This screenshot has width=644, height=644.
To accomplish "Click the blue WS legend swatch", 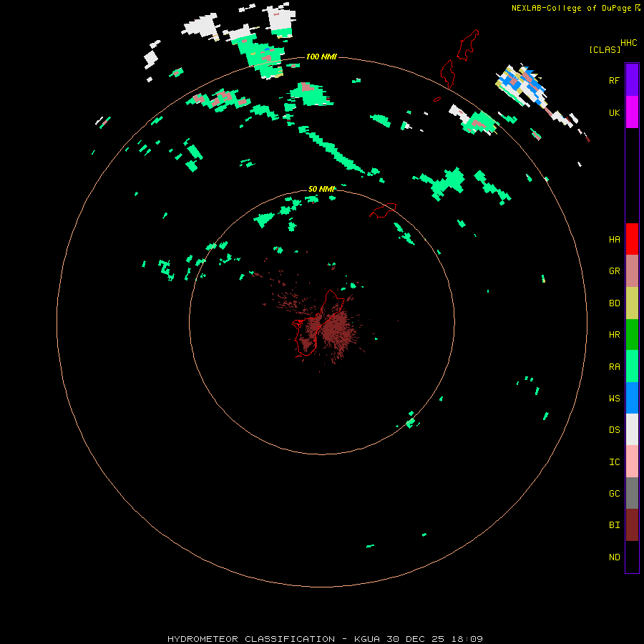I will [x=632, y=398].
